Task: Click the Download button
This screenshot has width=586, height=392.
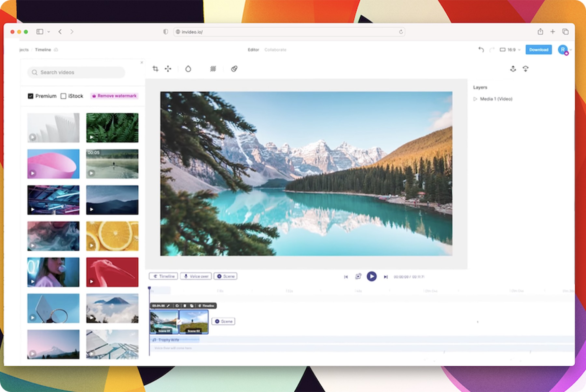Action: point(538,49)
